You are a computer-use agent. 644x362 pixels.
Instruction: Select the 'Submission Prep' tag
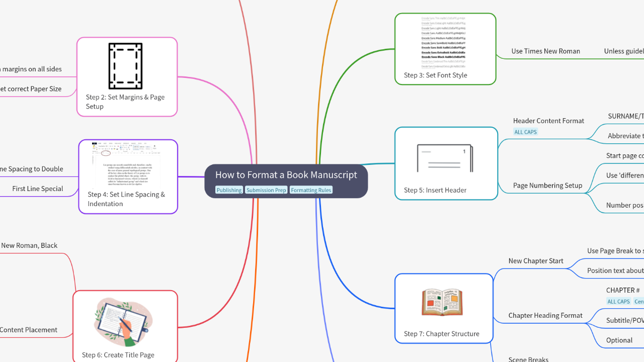[x=266, y=190]
